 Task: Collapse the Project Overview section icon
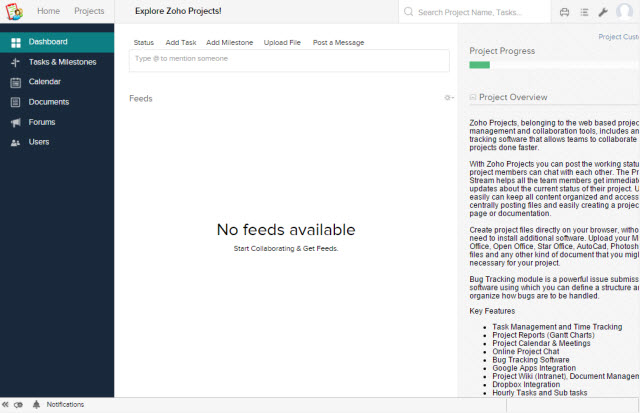tap(473, 97)
